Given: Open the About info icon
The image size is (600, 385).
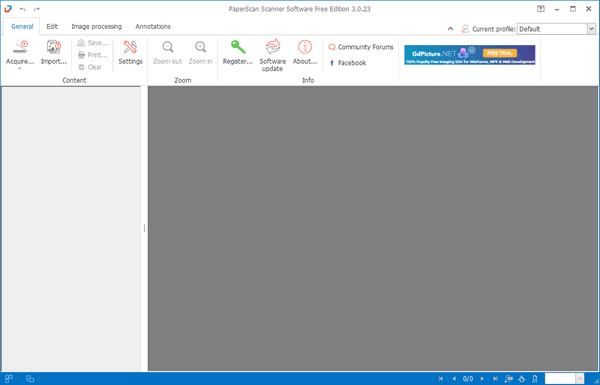Looking at the screenshot, I should pyautogui.click(x=305, y=47).
